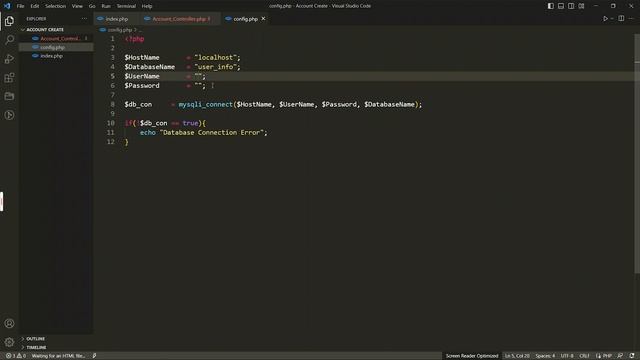Collapse the ACCOUNT CREATE folder section
Image resolution: width=640 pixels, height=360 pixels.
[x=56, y=29]
